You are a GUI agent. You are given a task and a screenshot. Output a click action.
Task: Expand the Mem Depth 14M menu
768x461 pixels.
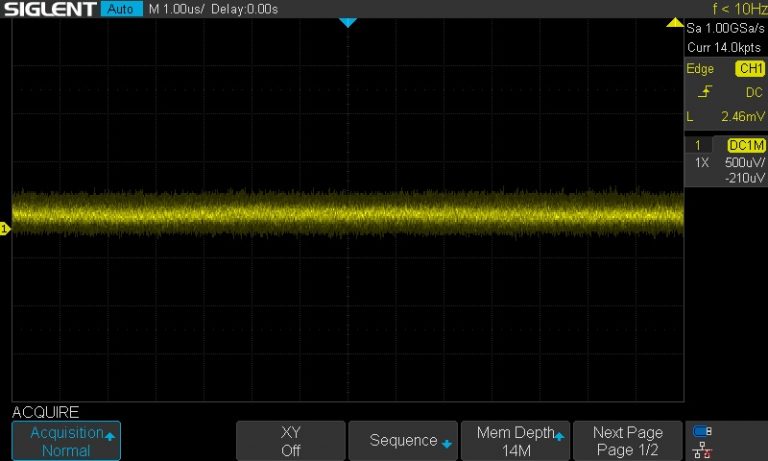tap(515, 441)
